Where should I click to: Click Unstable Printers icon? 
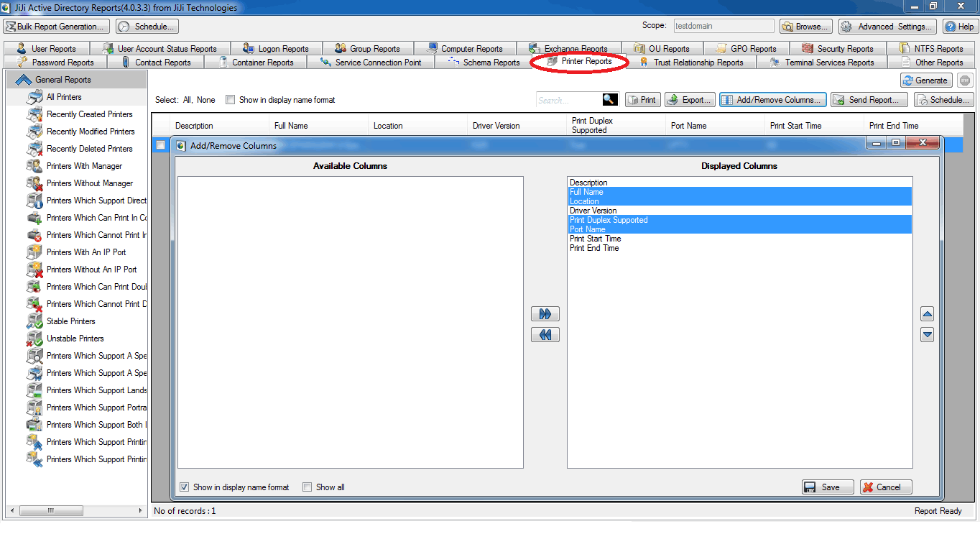point(34,339)
